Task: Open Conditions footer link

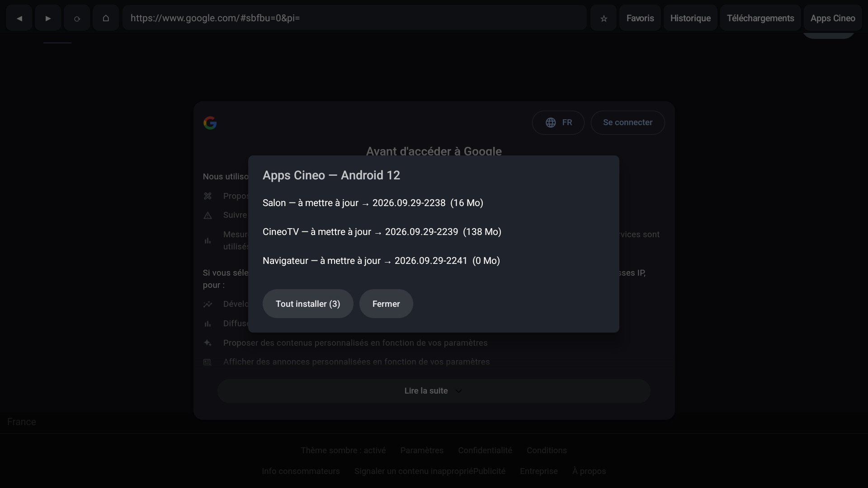Action: tap(547, 450)
